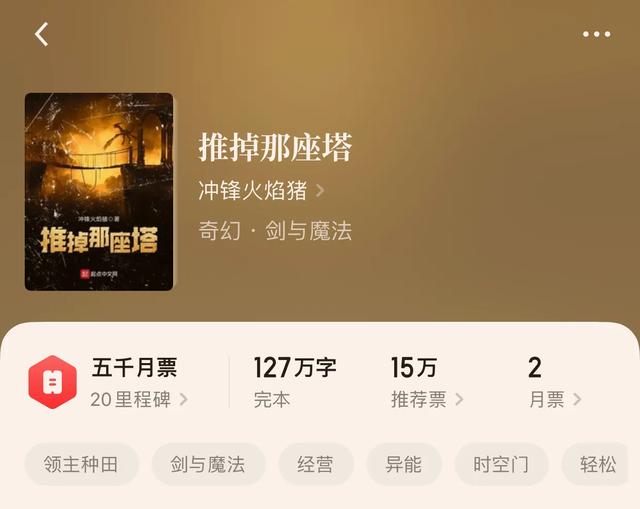640x509 pixels.
Task: Select the 剑与魔法 tag chip
Action: tap(208, 465)
